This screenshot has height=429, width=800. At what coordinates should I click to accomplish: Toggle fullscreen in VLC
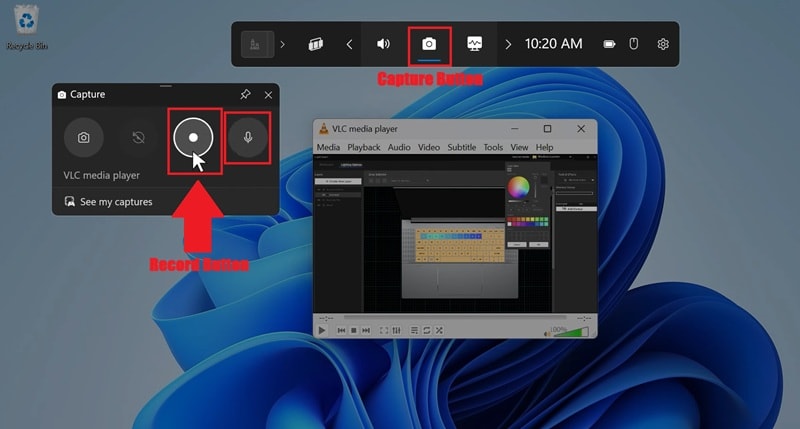384,331
